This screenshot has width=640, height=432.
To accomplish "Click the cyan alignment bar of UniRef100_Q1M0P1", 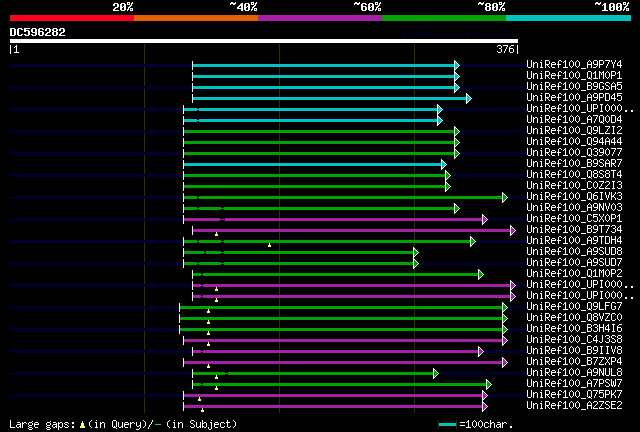I will 323,76.
